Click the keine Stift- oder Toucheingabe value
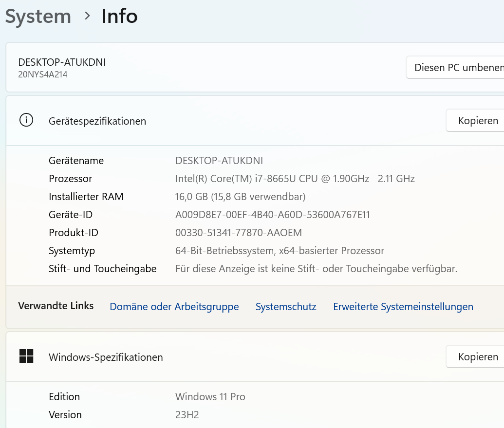This screenshot has height=428, width=504. pyautogui.click(x=317, y=269)
